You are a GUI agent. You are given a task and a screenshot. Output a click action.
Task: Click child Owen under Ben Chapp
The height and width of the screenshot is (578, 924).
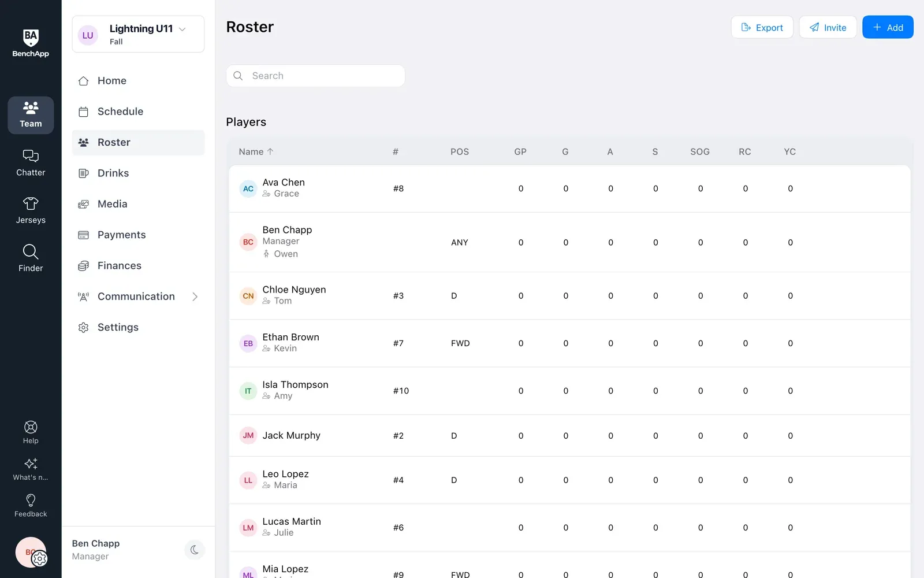[286, 254]
